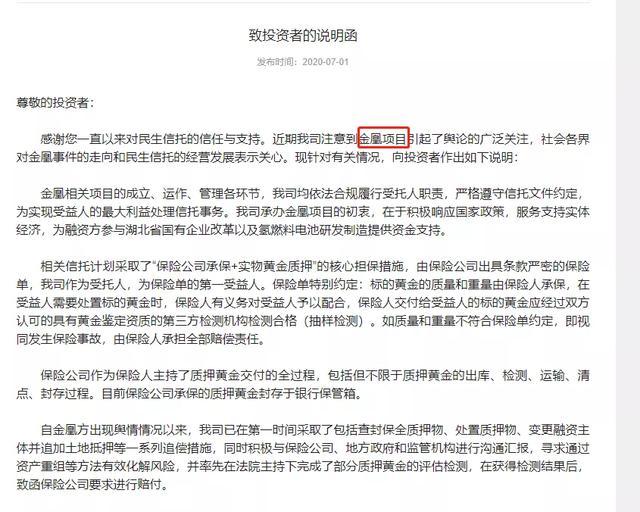This screenshot has height=512, width=640.
Task: Click the gray vertical scrollbar strip
Action: pyautogui.click(x=628, y=256)
